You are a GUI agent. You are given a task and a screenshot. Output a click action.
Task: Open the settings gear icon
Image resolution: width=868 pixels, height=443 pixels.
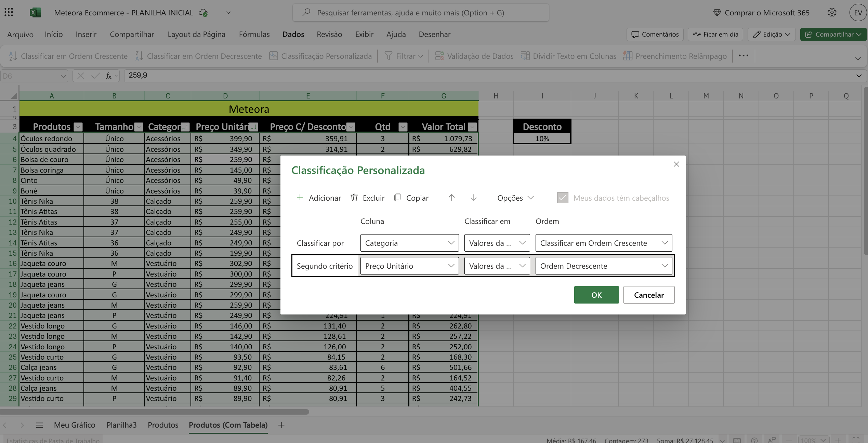[832, 13]
